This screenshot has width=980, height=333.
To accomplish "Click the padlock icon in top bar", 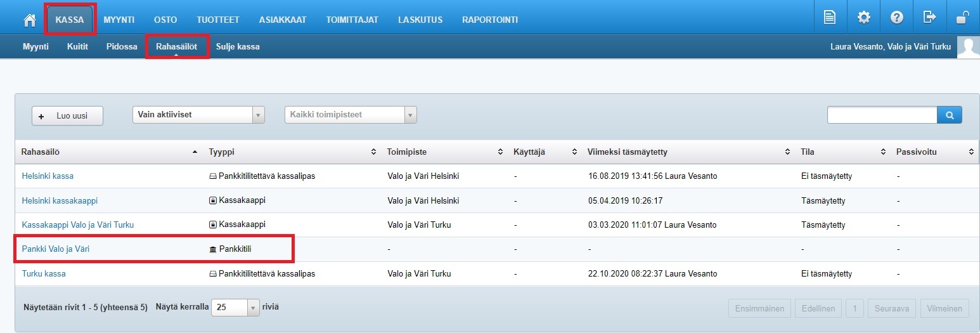I will point(962,18).
